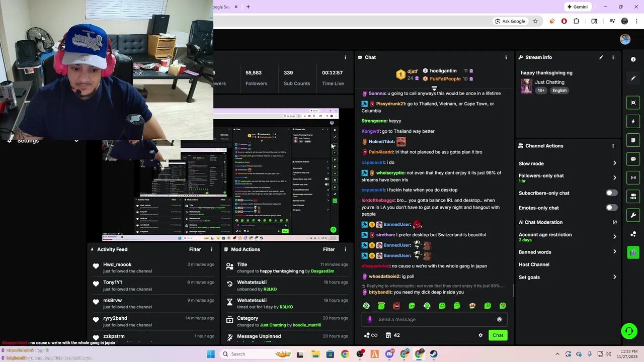This screenshot has width=644, height=362.
Task: Click the green headset support button
Action: 629,331
